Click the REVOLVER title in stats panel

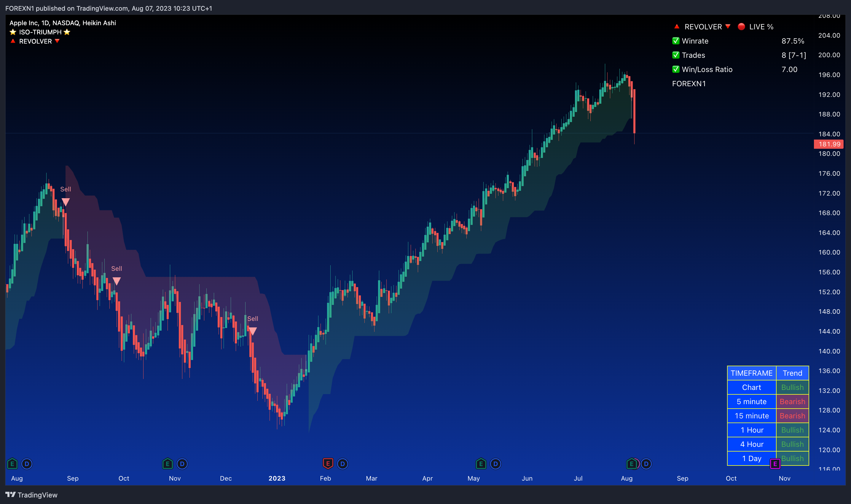(x=703, y=26)
